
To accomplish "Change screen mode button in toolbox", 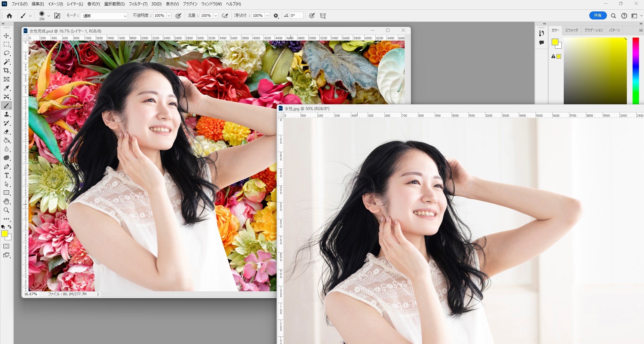I will click(6, 255).
